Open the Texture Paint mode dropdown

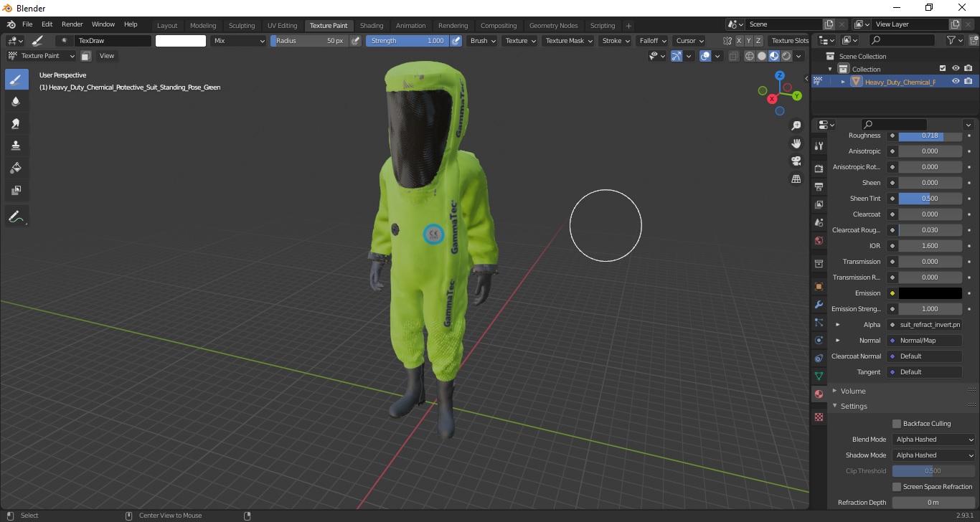(41, 56)
